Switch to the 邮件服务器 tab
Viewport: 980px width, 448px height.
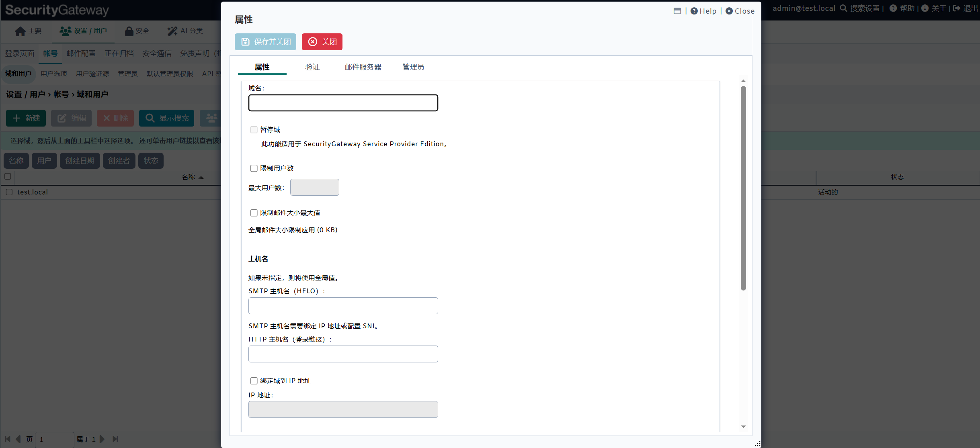363,67
